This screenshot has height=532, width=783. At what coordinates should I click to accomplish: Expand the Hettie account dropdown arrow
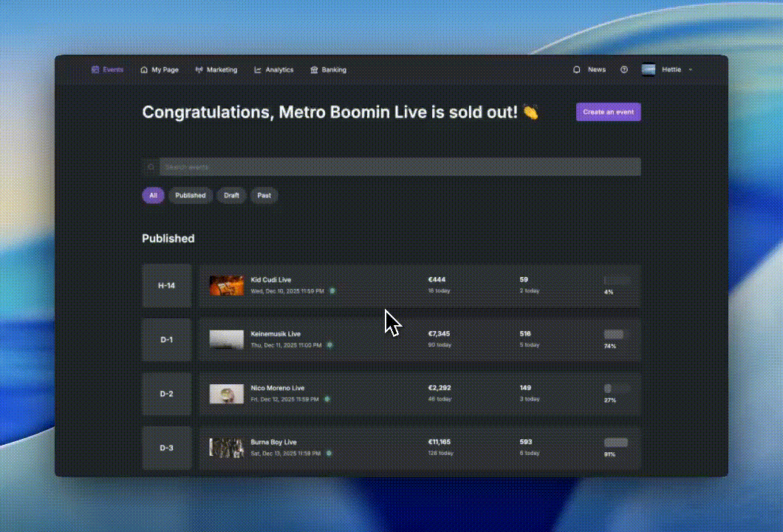[691, 70]
